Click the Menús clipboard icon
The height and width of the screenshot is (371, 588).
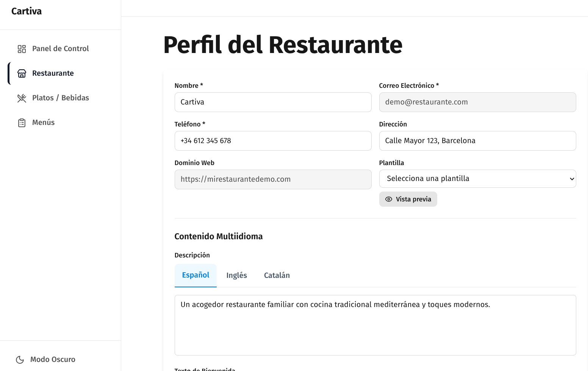(x=22, y=122)
